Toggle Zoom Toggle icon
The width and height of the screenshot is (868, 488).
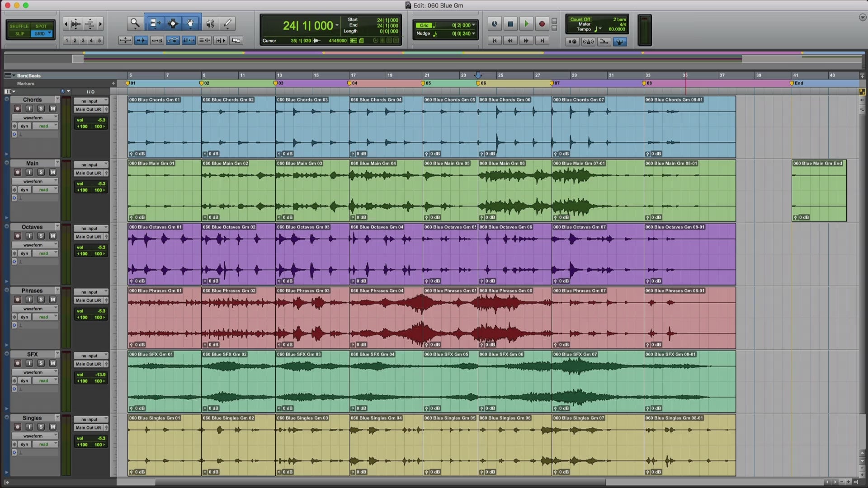pyautogui.click(x=125, y=41)
